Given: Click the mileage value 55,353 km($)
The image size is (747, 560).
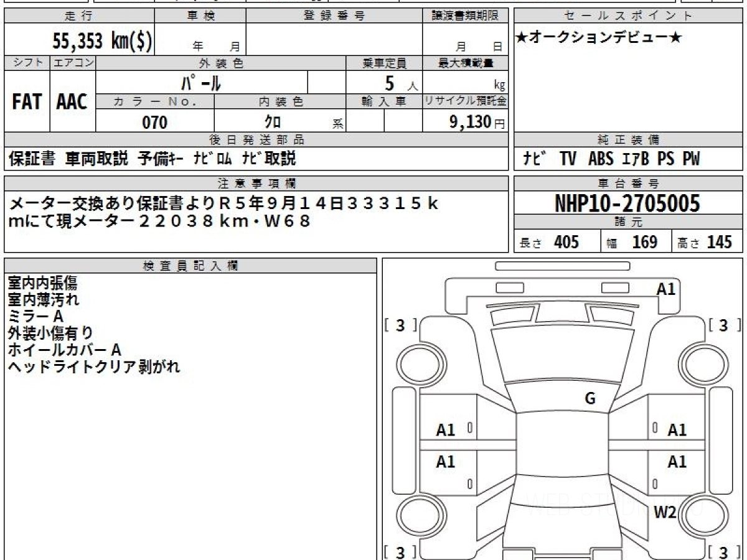Looking at the screenshot, I should point(101,40).
